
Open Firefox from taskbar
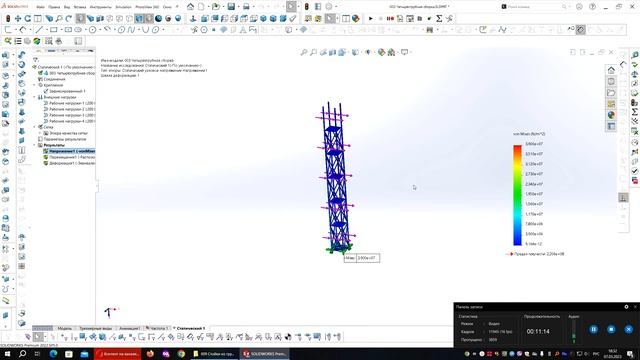150,354
